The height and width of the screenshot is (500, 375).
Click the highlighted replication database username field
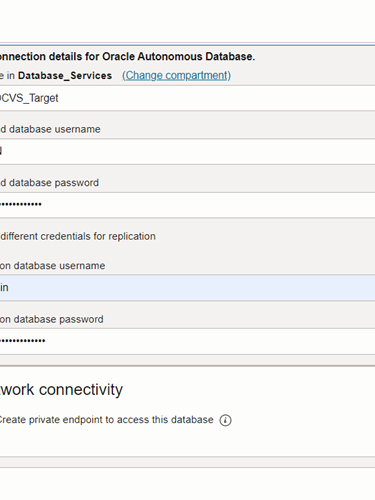[x=187, y=287]
